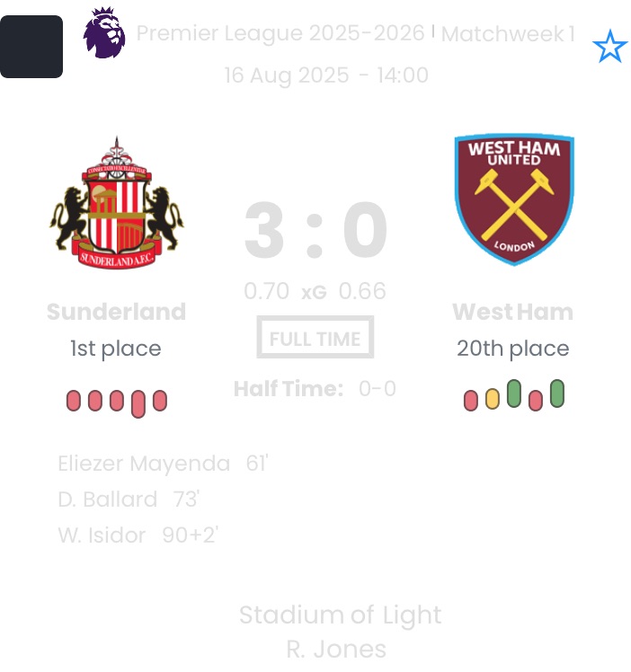Tap West Ham's last green form indicator
Screen dimensions: 631x672
(x=557, y=393)
